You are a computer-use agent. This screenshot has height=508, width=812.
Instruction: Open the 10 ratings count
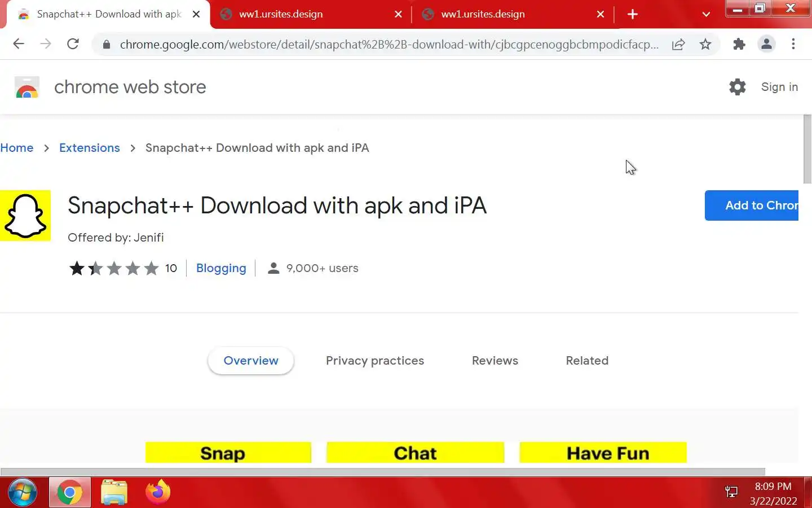coord(171,268)
